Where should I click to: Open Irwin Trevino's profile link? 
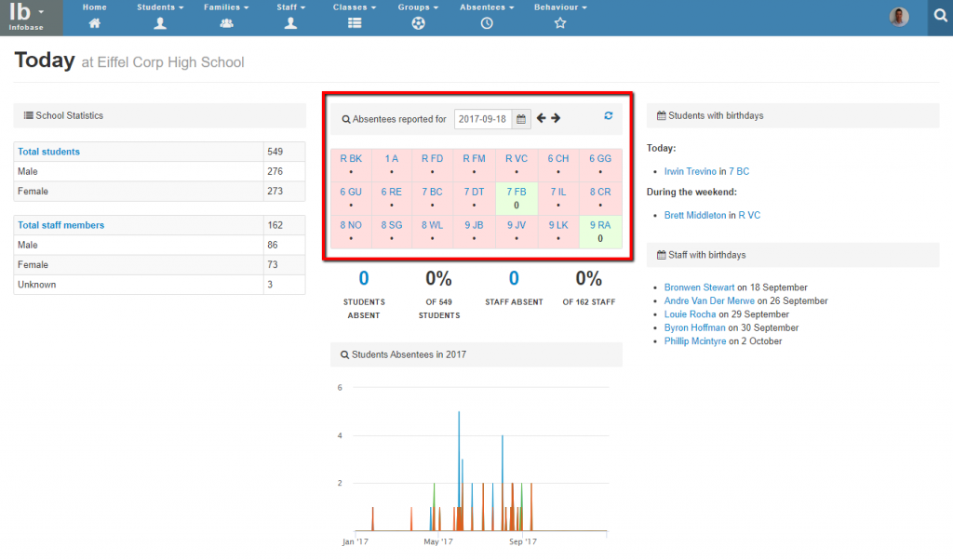[691, 171]
